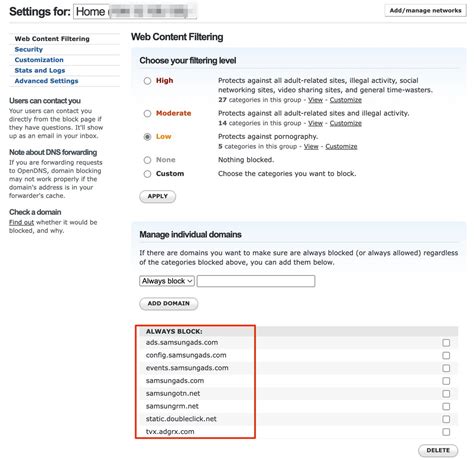Open the Security settings section
Image resolution: width=474 pixels, height=460 pixels.
29,49
